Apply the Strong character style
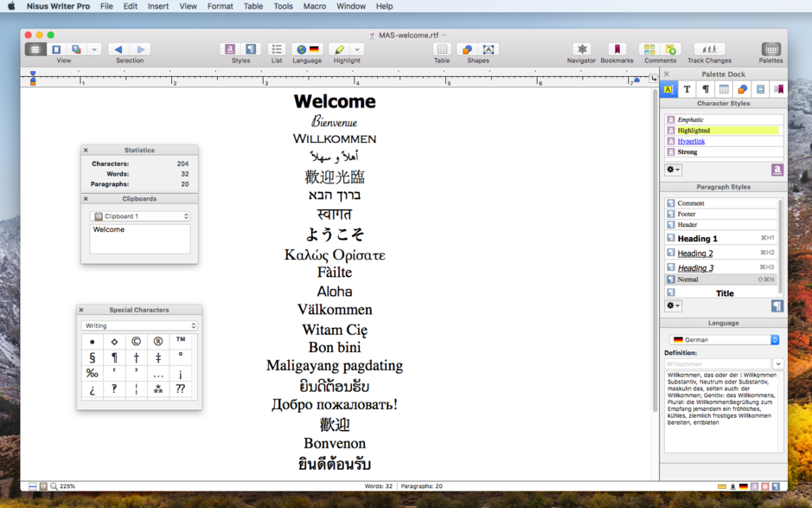The width and height of the screenshot is (812, 508). 724,152
